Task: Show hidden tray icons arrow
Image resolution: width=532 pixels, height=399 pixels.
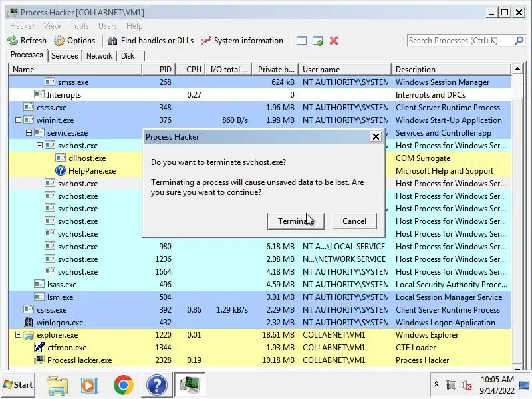Action: pyautogui.click(x=436, y=384)
